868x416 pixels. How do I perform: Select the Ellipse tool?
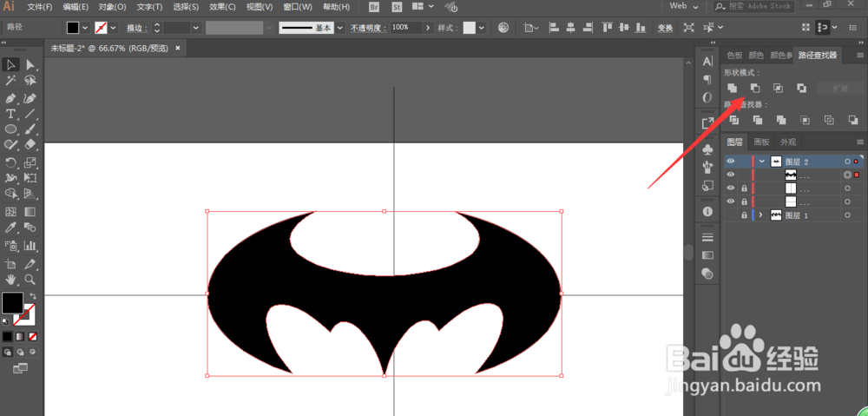click(10, 129)
